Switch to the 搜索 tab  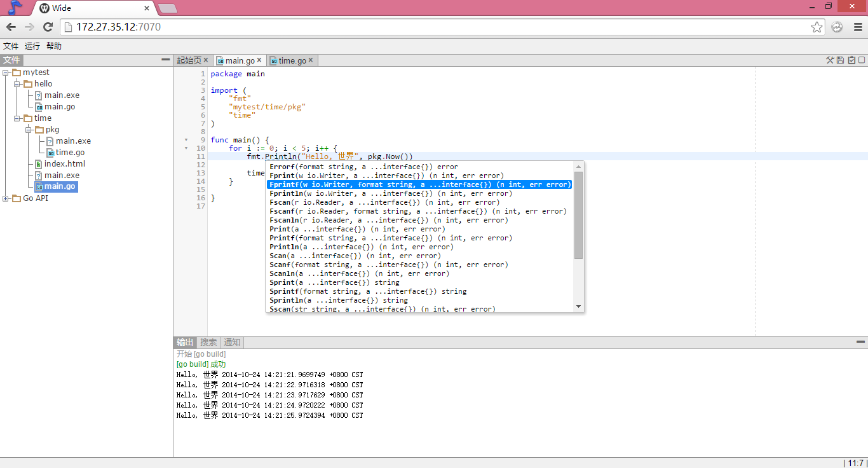pos(208,342)
